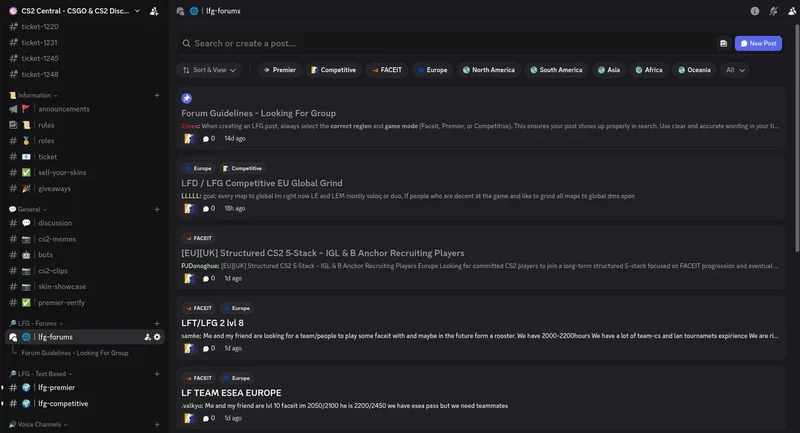Add a channel to Information category
800x433 pixels.
157,95
